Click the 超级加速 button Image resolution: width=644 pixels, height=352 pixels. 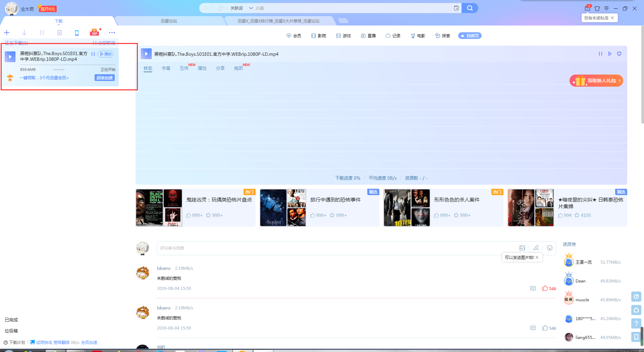click(x=105, y=78)
